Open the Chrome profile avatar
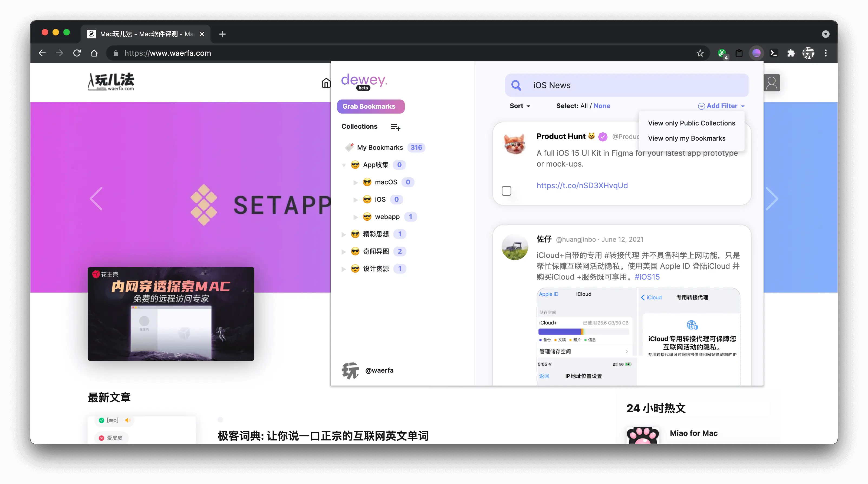The height and width of the screenshot is (484, 868). coord(808,53)
